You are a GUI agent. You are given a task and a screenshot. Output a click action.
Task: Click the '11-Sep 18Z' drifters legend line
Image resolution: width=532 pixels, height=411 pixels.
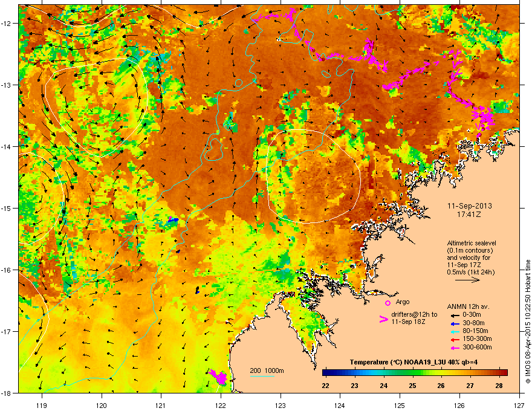tap(408, 322)
